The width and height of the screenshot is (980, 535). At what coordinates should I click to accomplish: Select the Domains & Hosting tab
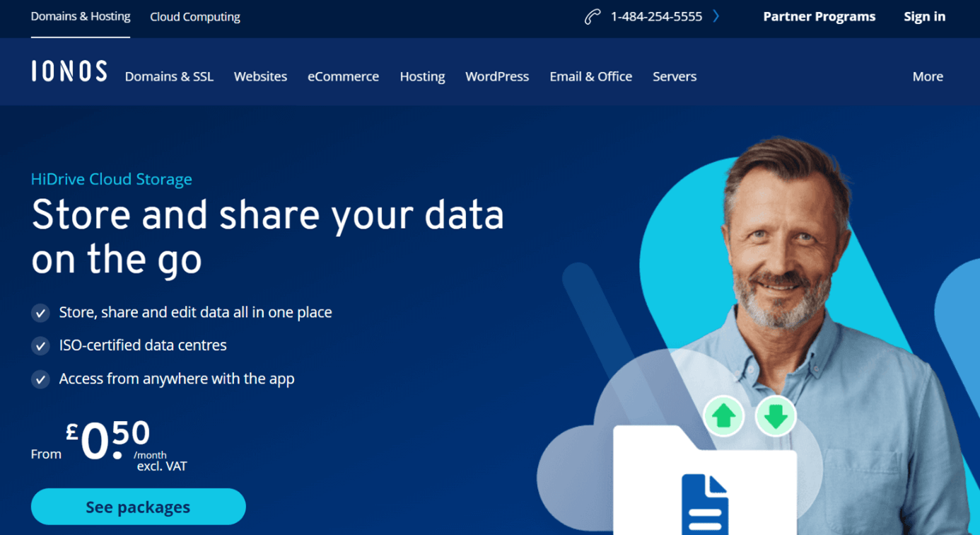pos(80,16)
